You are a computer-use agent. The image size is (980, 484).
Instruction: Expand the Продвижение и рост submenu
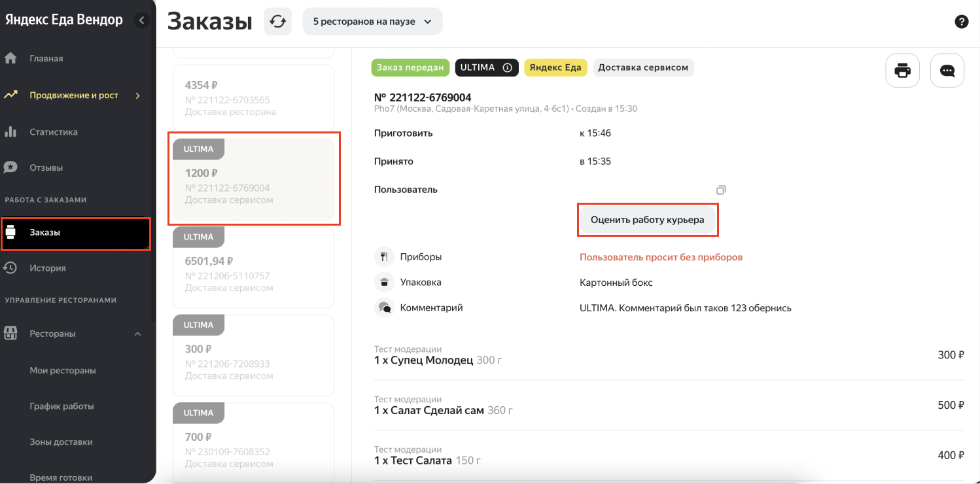[137, 96]
